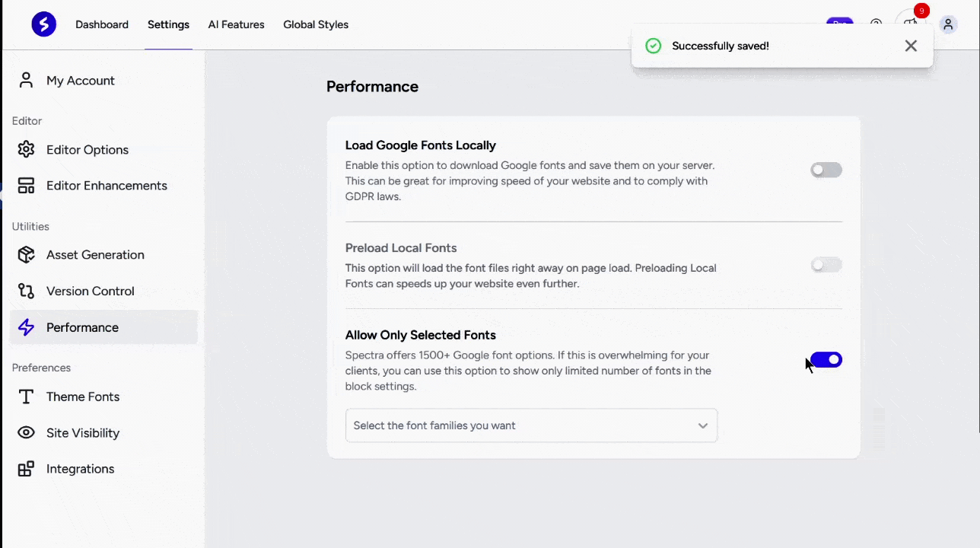The width and height of the screenshot is (980, 548).
Task: Click the Version Control branch icon
Action: [x=27, y=291]
